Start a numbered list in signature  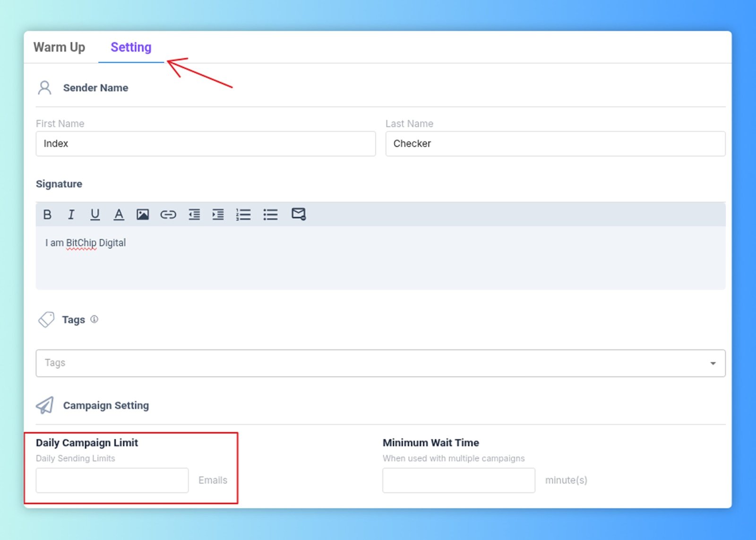coord(243,215)
